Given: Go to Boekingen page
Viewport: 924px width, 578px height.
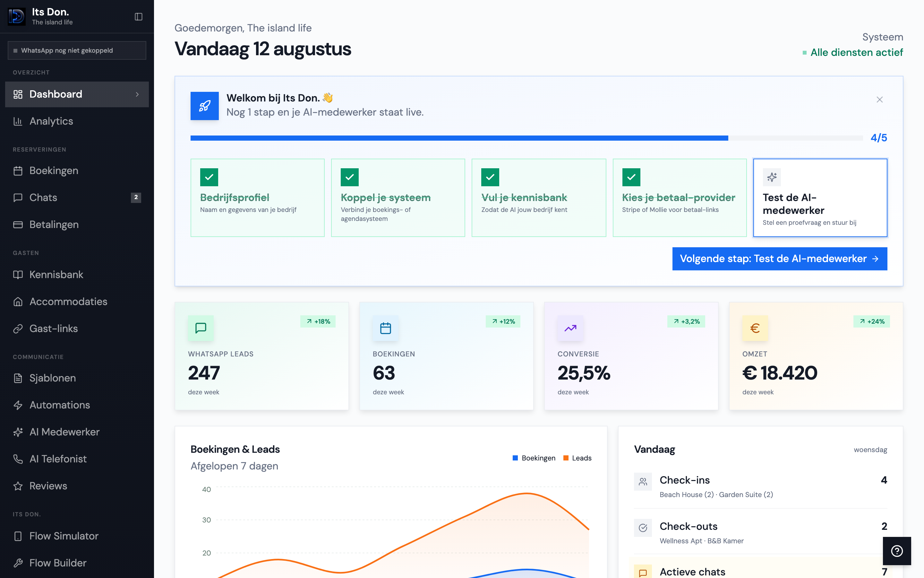Looking at the screenshot, I should coord(77,171).
